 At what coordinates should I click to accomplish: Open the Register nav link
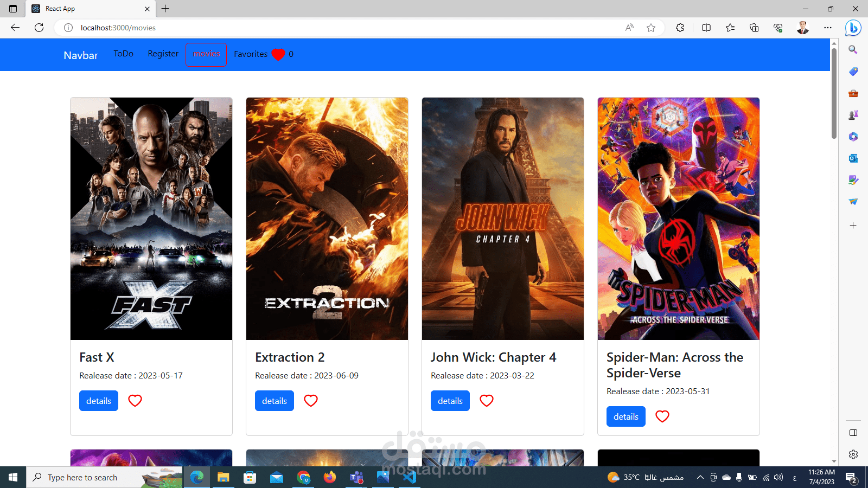pyautogui.click(x=163, y=54)
